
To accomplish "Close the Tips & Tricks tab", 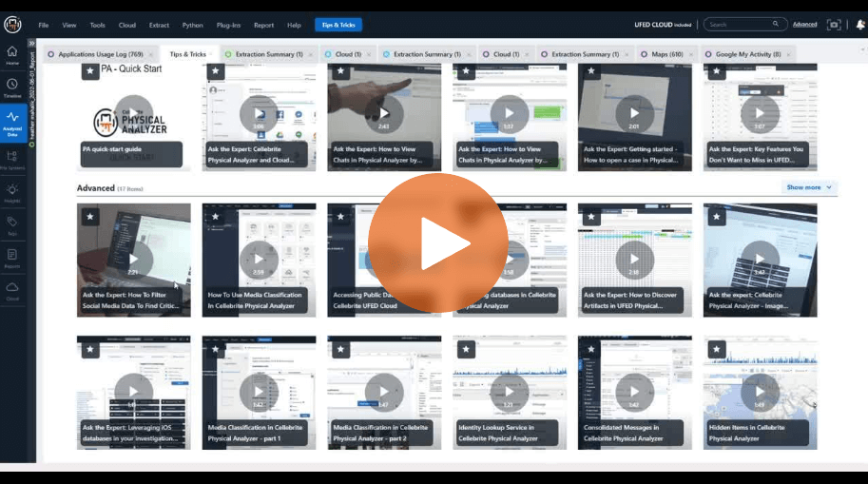I will click(x=211, y=54).
